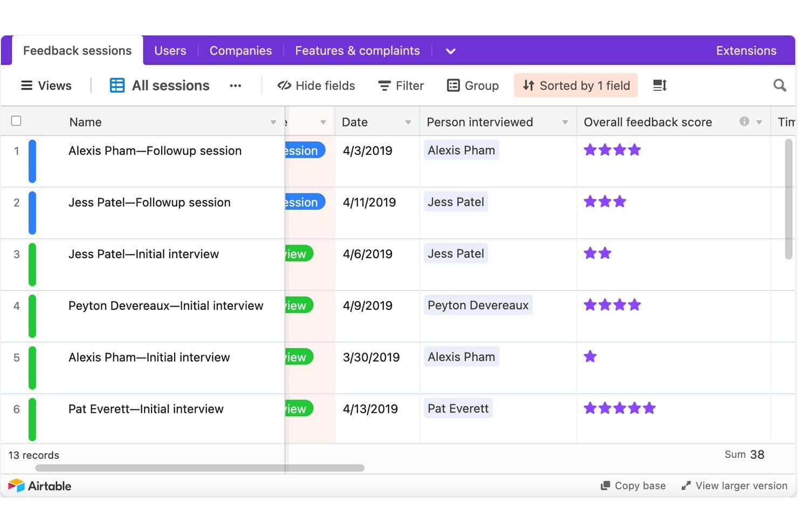The image size is (798, 532).
Task: Click the Jess Patel chip in row 2
Action: (456, 202)
